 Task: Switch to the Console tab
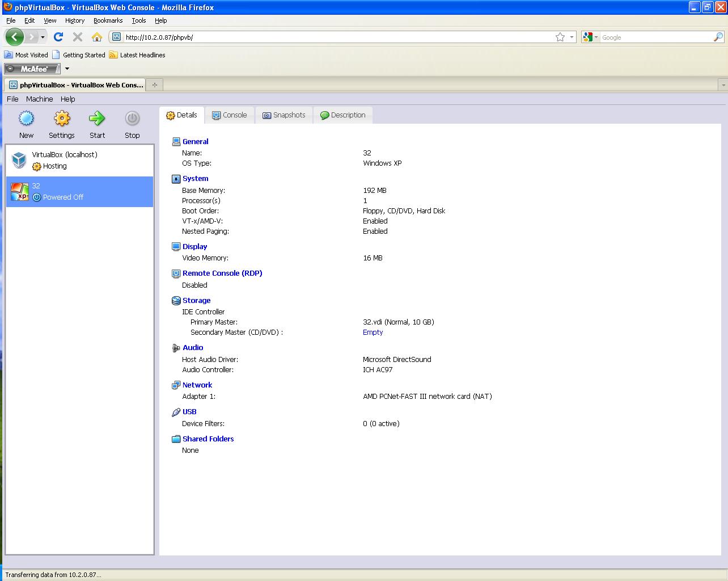pyautogui.click(x=230, y=115)
